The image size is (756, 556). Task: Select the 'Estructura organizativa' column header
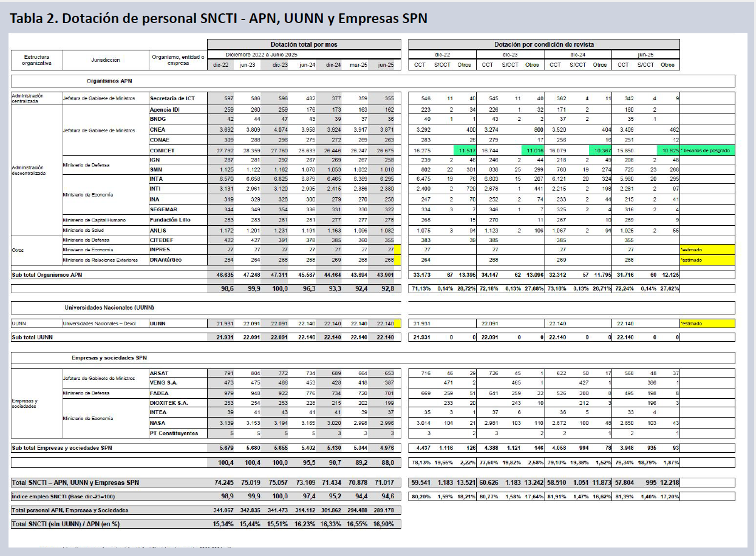pos(36,60)
